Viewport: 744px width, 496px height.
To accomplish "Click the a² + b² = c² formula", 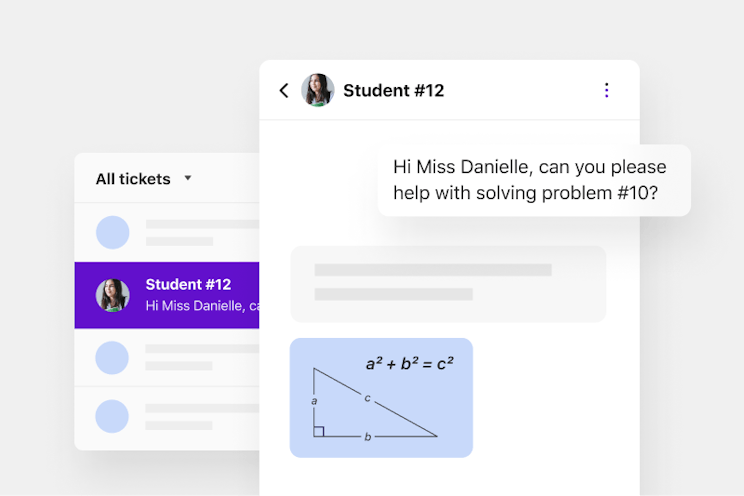I will tap(409, 363).
